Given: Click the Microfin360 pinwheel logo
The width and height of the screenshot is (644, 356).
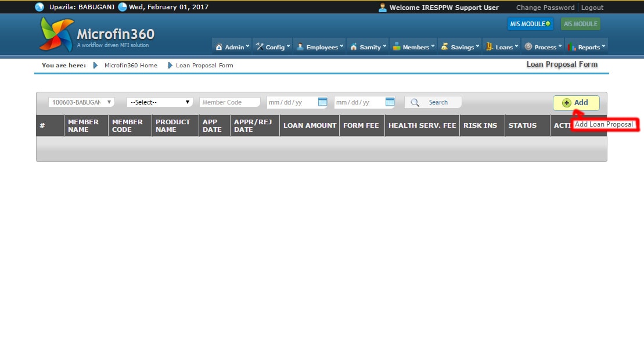Looking at the screenshot, I should (x=56, y=34).
